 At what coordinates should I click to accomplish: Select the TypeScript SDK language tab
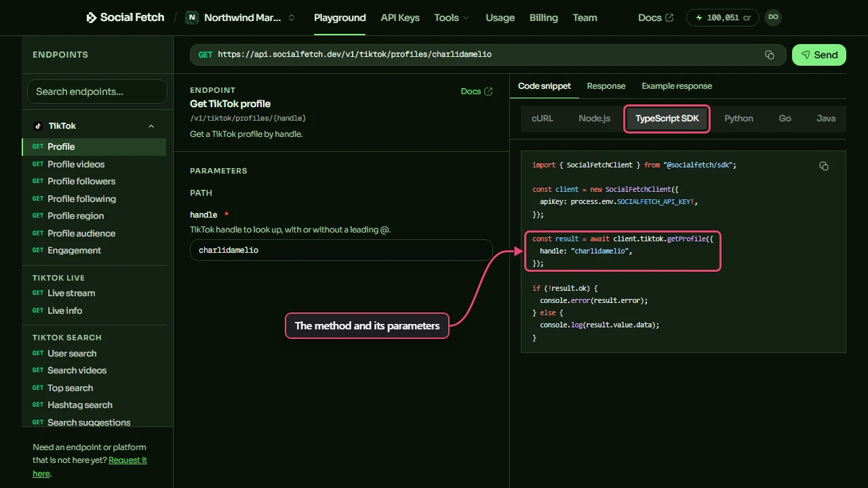tap(667, 119)
